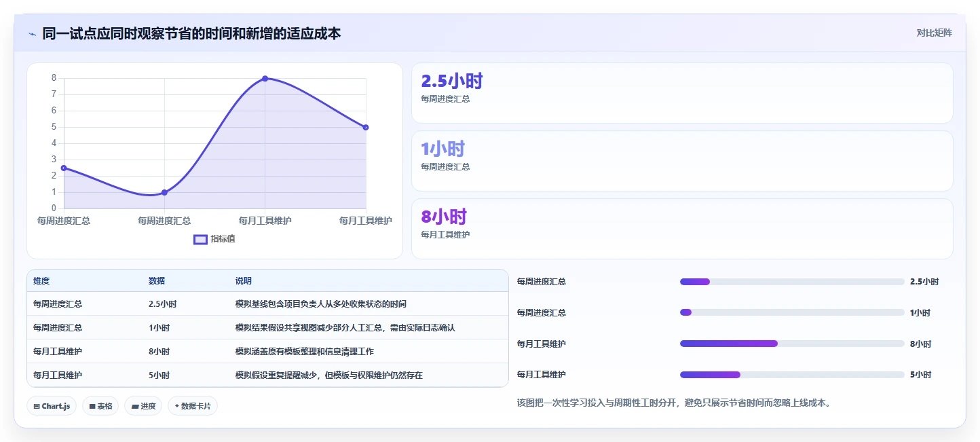Viewport: 980px width, 442px height.
Task: Click the description starting 模拟涵盖原有模板整理
Action: click(x=305, y=352)
